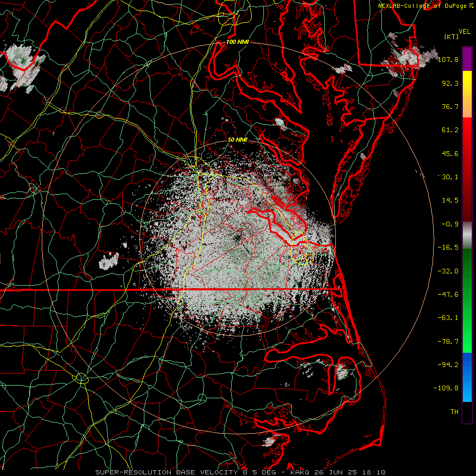Click the 30.1 velocity scale value
476x476 pixels.
[450, 177]
